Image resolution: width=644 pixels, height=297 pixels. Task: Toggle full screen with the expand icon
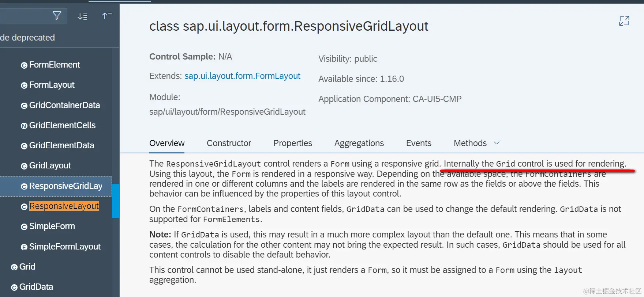click(x=624, y=21)
